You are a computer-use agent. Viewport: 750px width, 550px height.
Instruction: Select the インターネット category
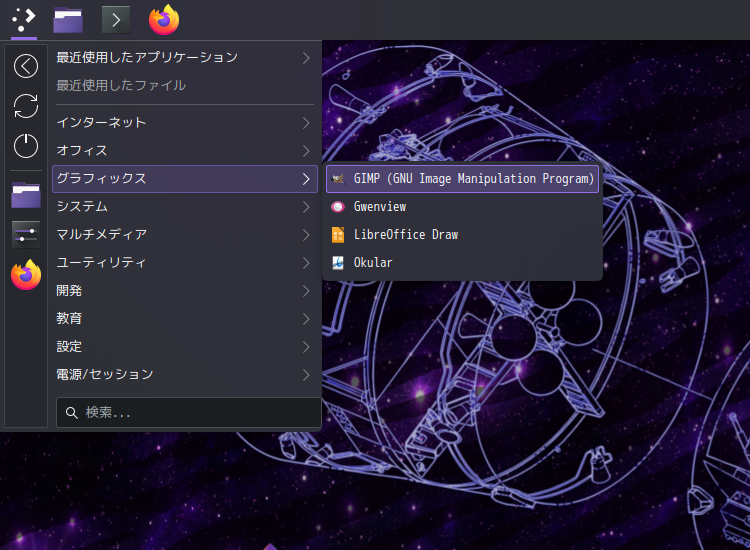(x=185, y=123)
